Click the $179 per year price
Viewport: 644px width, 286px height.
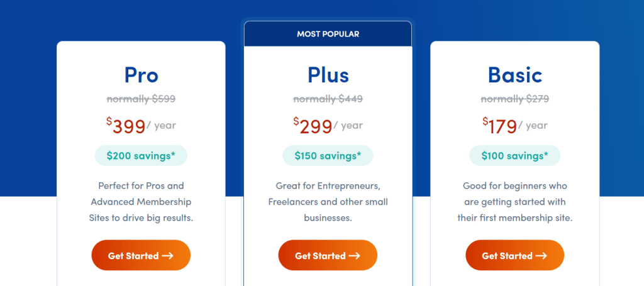514,126
